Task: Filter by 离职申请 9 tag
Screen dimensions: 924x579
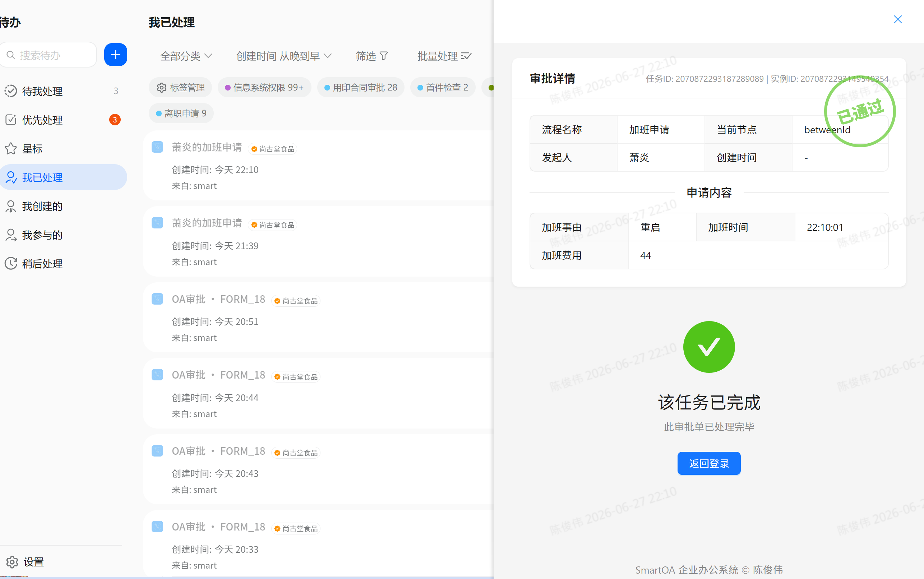Action: point(181,114)
